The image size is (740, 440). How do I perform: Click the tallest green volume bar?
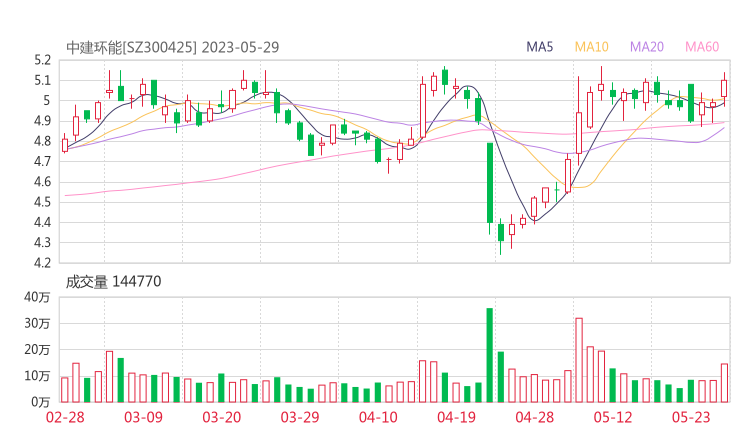[x=490, y=355]
